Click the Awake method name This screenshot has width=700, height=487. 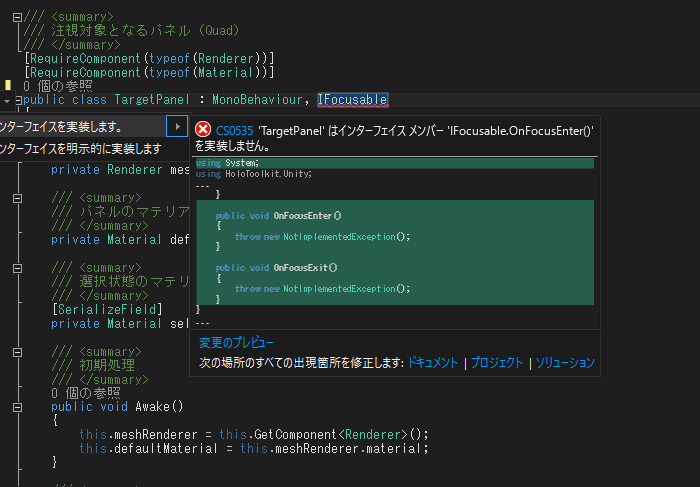tap(153, 407)
